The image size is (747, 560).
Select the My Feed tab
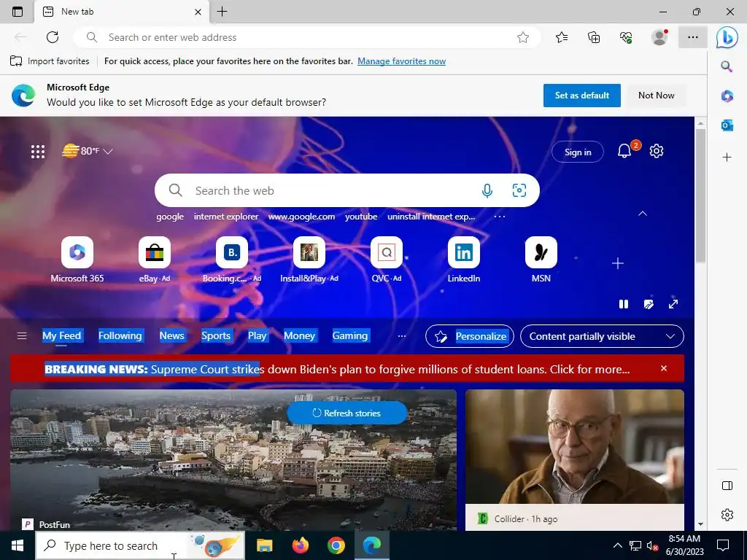(61, 335)
